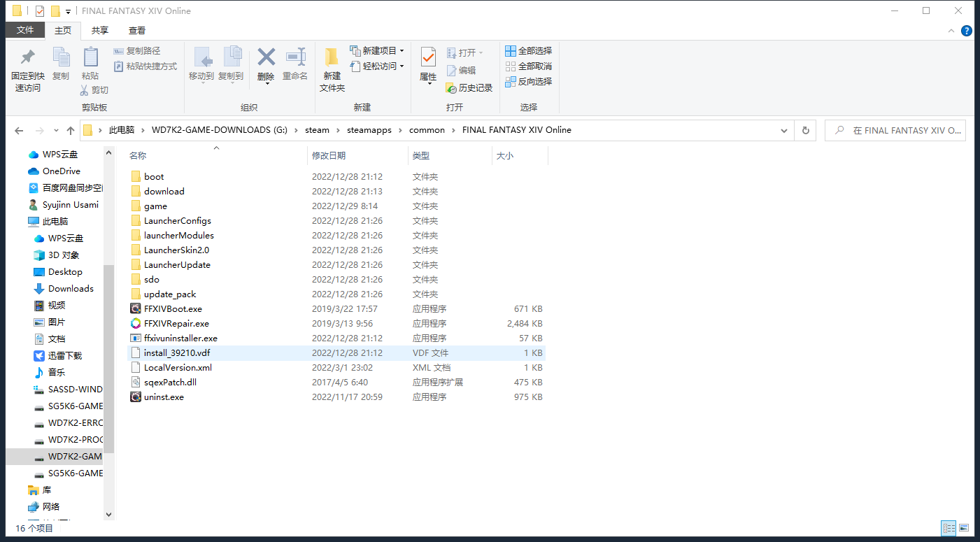
Task: Open the 新建项目 dropdown
Action: click(377, 50)
